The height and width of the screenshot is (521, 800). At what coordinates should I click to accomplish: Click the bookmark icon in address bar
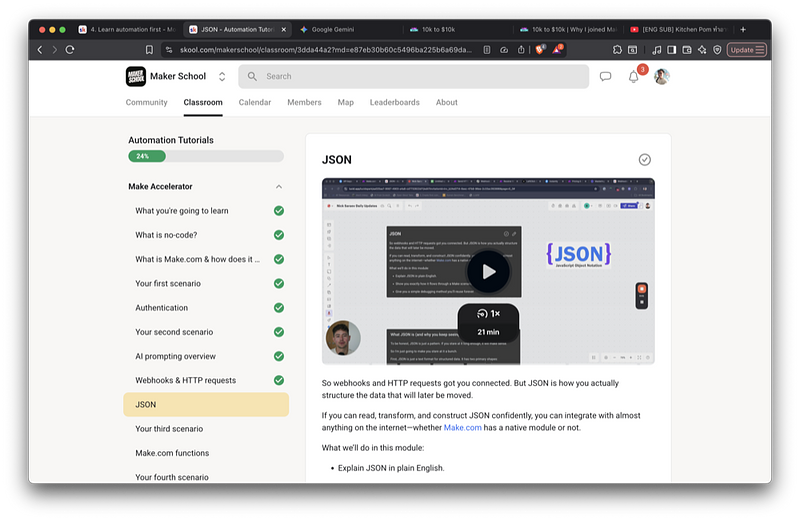pos(149,49)
